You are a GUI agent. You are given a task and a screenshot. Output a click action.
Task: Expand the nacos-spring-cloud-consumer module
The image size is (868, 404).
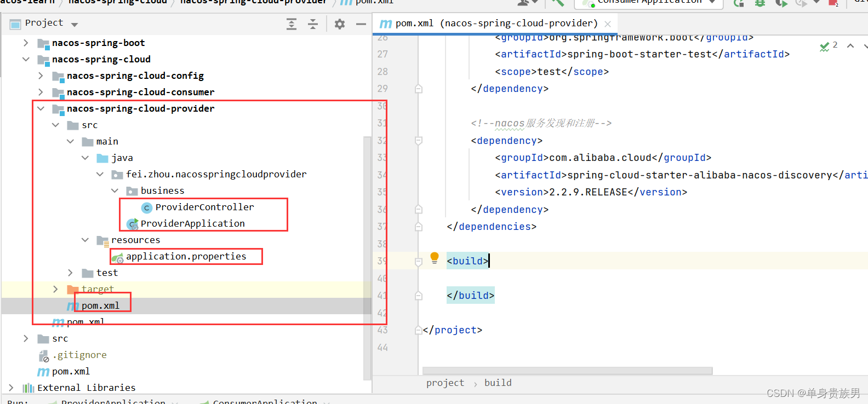[41, 92]
